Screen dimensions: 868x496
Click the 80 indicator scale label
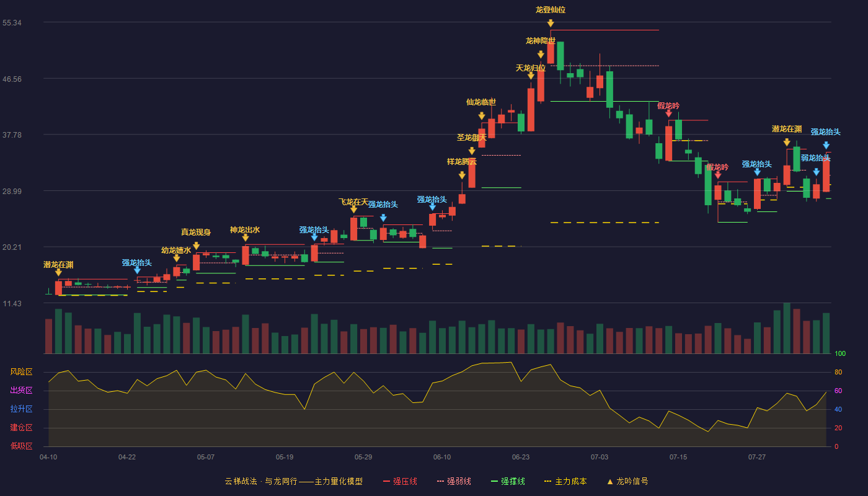838,373
